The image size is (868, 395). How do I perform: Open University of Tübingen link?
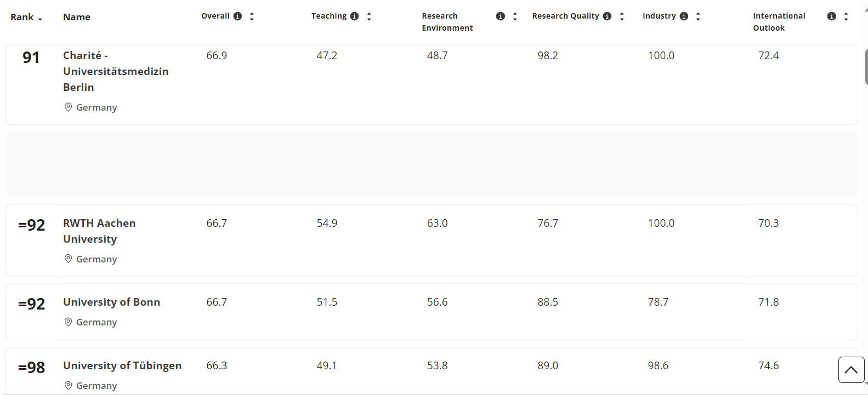click(x=122, y=365)
